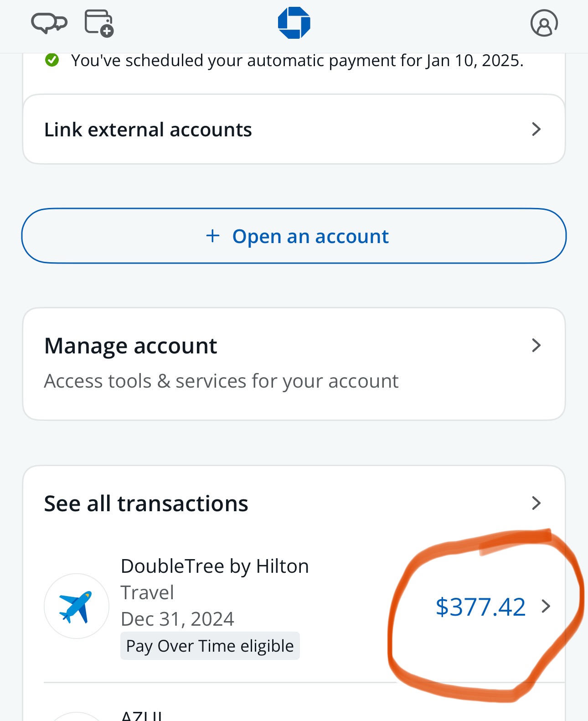Expand the Manage account chevron

tap(536, 345)
